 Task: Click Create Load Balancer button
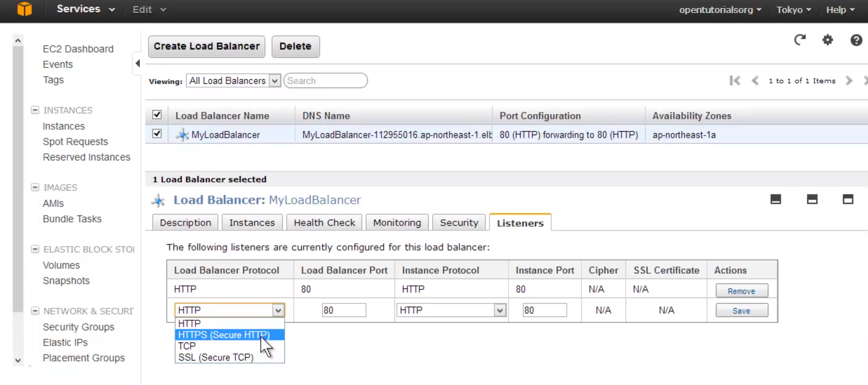point(206,46)
